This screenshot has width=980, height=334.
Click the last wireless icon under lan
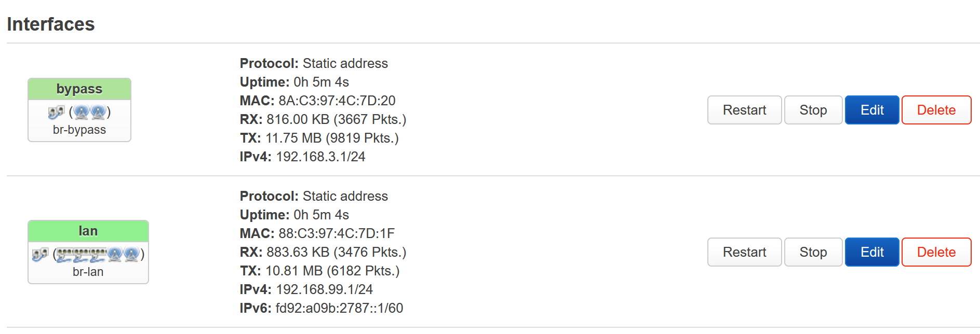[x=131, y=254]
